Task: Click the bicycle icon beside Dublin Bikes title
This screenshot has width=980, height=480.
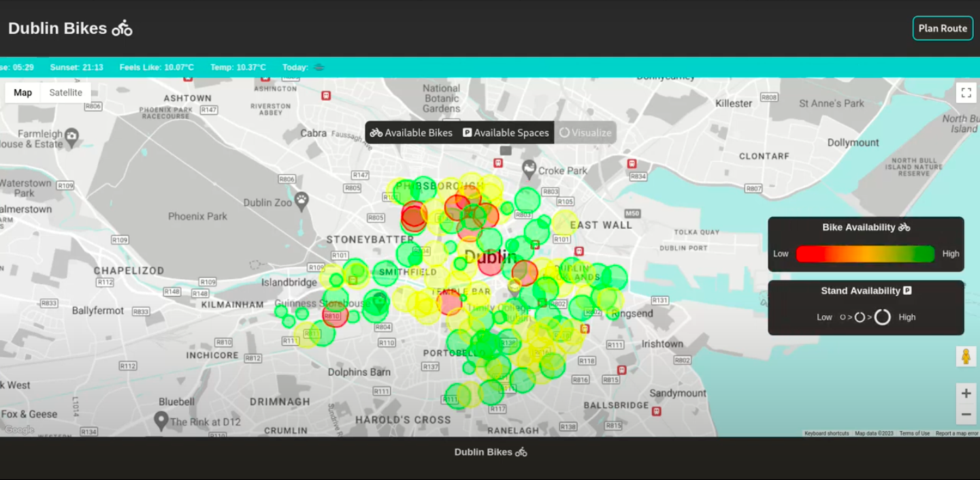Action: click(120, 28)
